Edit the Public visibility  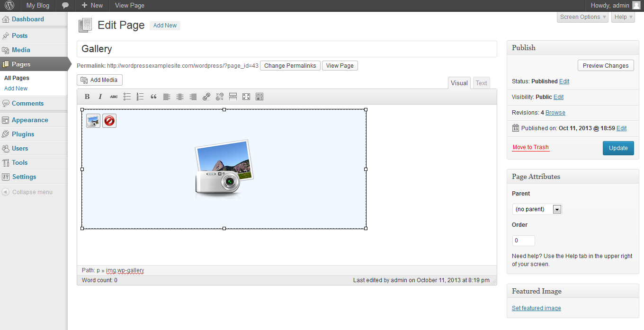[559, 97]
